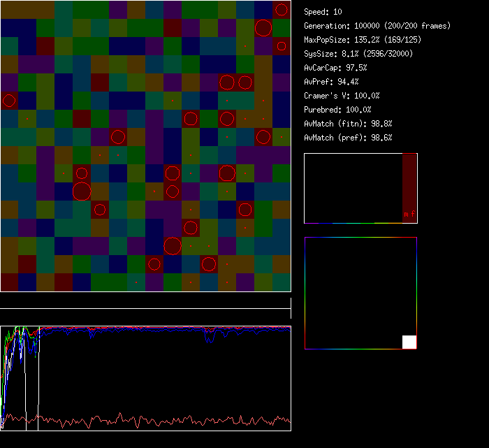489x448 pixels.
Task: Select the 'm' label in the histogram panel
Action: click(x=406, y=214)
